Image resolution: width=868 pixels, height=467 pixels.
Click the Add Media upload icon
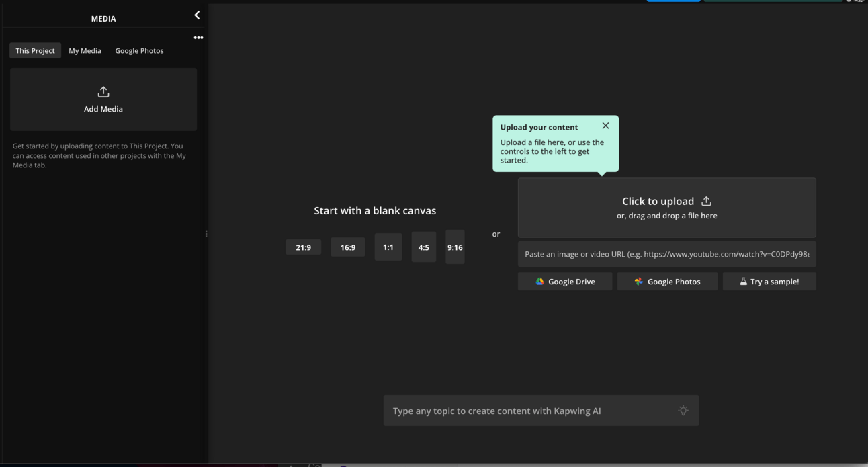[x=103, y=92]
